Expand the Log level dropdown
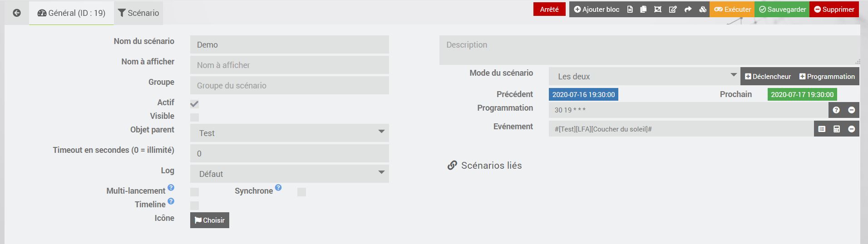The width and height of the screenshot is (868, 244). tap(289, 174)
